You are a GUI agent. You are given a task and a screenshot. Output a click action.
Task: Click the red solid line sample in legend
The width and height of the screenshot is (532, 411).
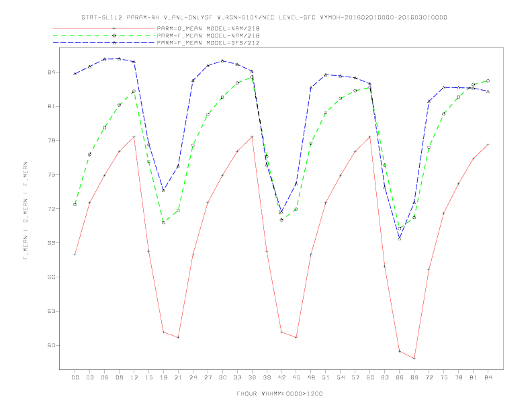pos(104,28)
